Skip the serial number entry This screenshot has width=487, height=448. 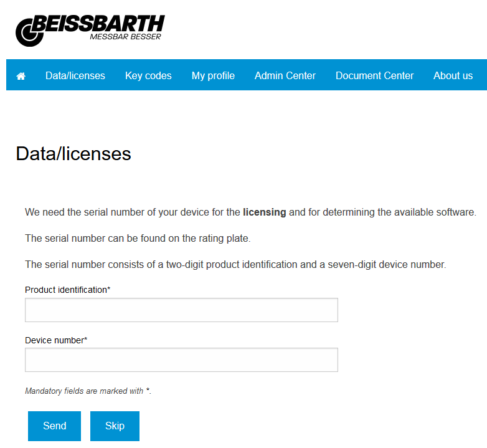115,426
